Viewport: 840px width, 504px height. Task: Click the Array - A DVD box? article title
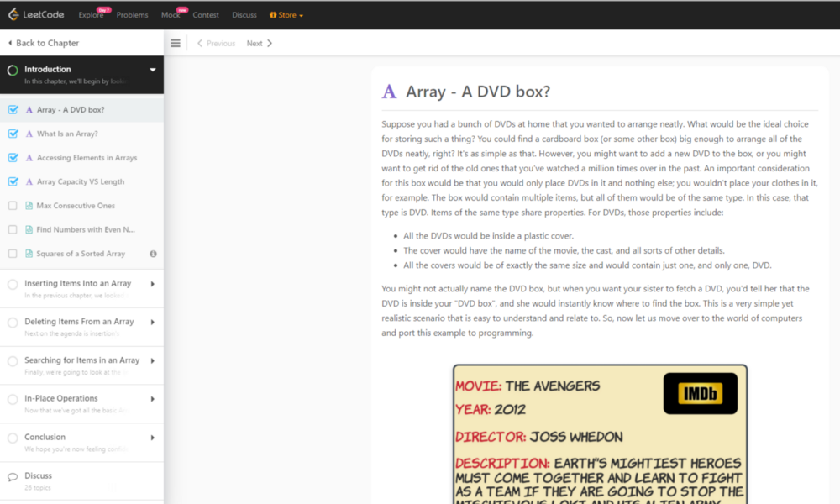click(478, 92)
